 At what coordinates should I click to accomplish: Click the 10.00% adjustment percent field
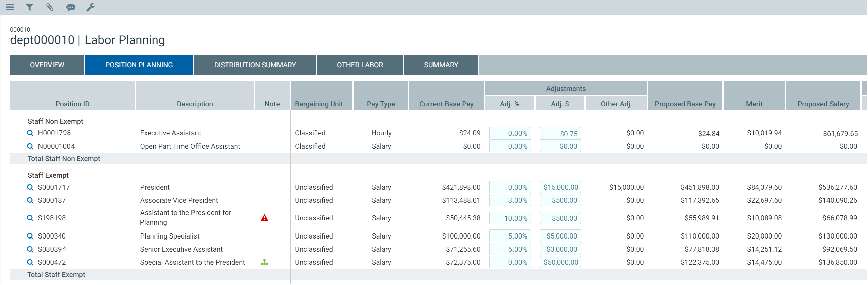[x=510, y=218]
